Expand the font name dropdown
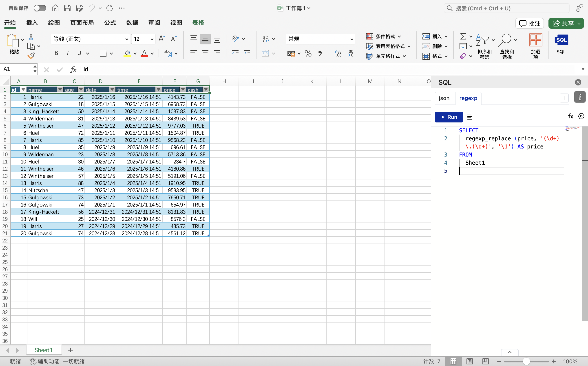Screen dimensions: 588x366 click(126, 39)
